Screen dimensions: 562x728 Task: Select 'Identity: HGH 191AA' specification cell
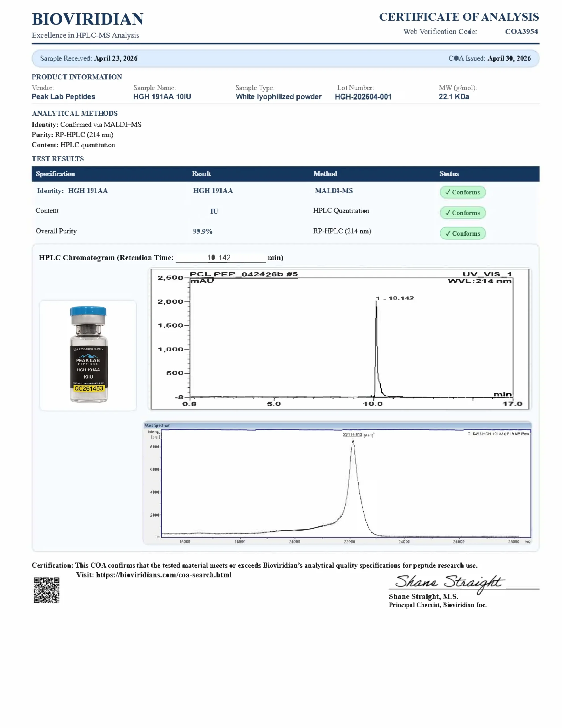pyautogui.click(x=72, y=191)
